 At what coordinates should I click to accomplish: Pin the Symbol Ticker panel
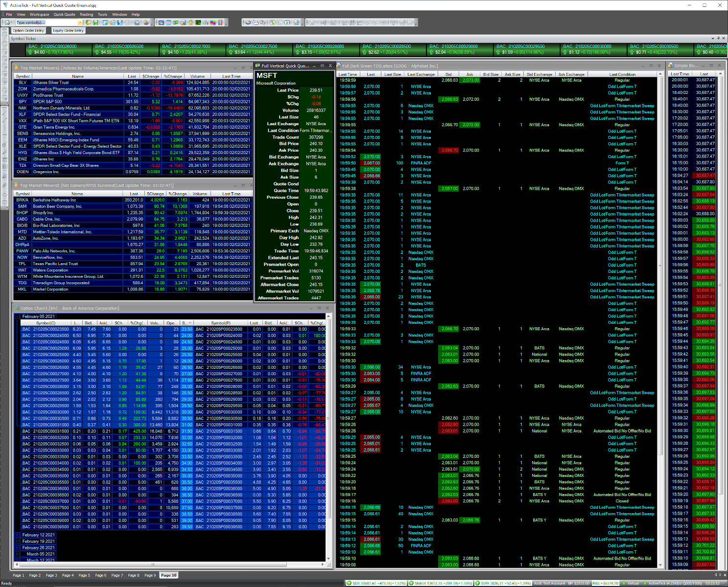click(718, 38)
